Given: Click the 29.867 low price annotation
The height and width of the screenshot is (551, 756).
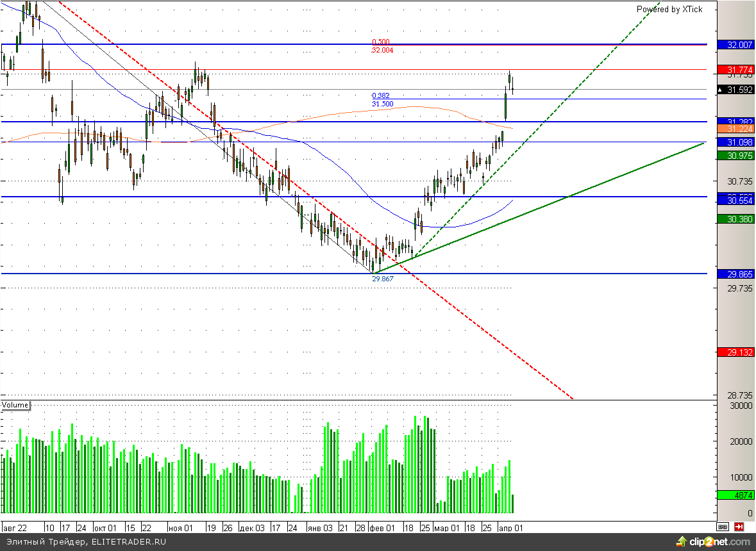Looking at the screenshot, I should coord(382,279).
